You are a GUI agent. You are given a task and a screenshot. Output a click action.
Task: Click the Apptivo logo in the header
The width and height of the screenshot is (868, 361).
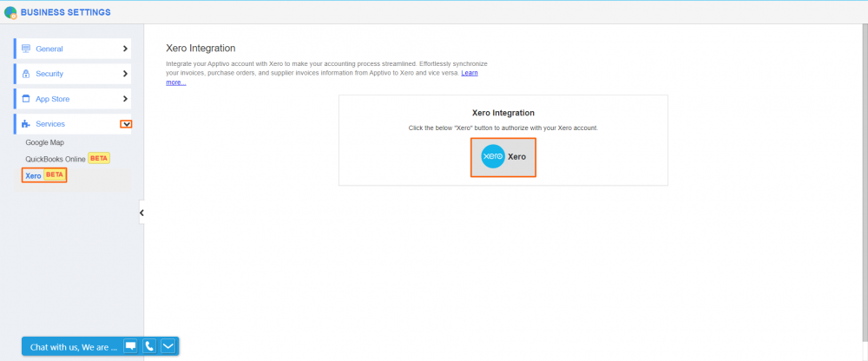click(10, 11)
